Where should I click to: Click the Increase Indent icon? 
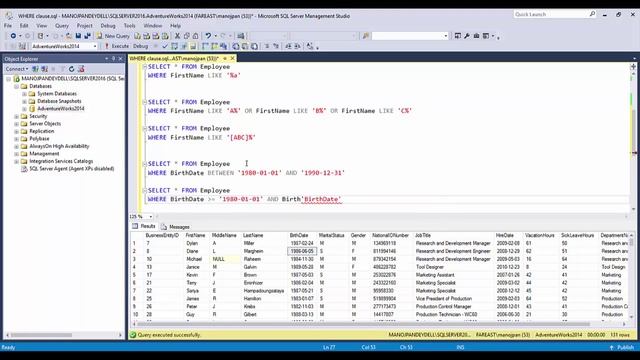(x=298, y=46)
